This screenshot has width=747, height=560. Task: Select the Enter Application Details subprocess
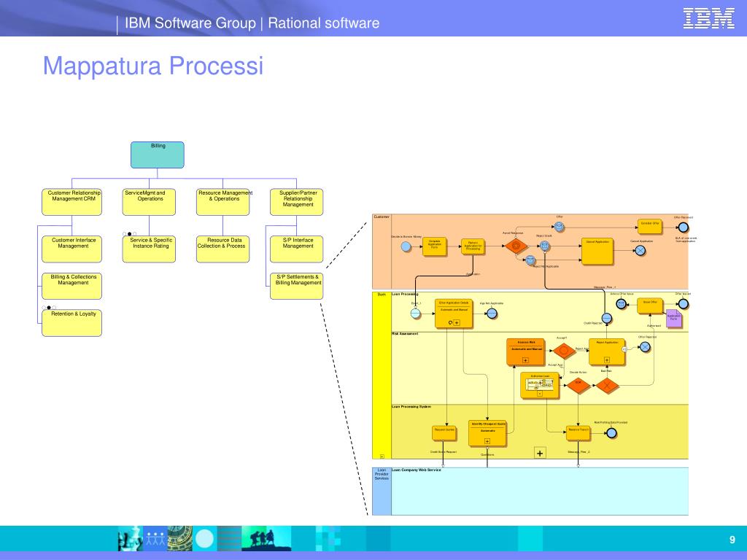coord(454,314)
